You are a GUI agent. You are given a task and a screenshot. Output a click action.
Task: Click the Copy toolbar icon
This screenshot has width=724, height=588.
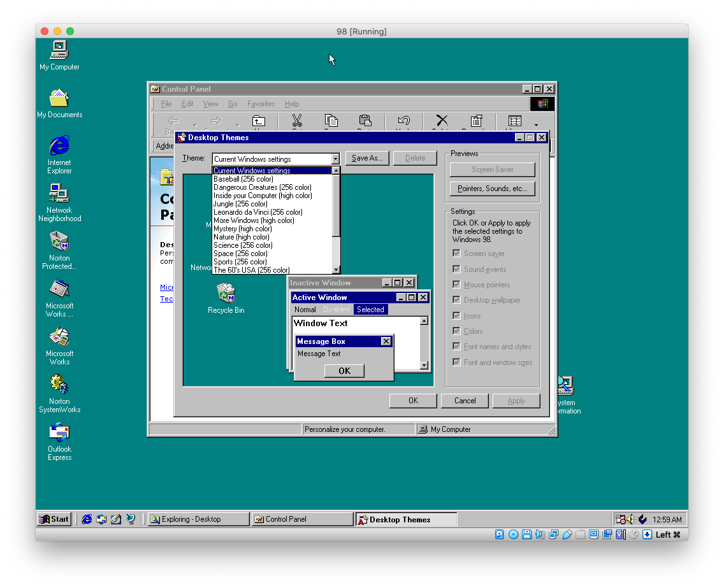point(331,121)
